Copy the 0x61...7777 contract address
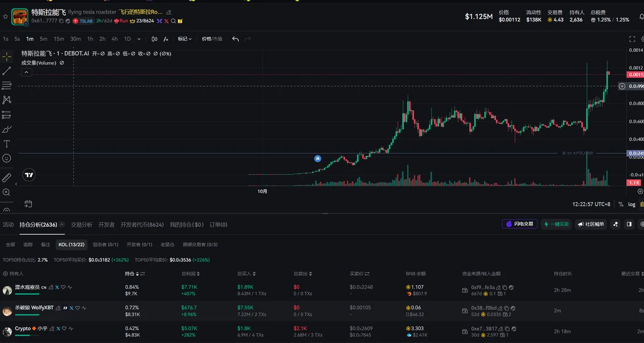The width and height of the screenshot is (644, 343). [61, 21]
